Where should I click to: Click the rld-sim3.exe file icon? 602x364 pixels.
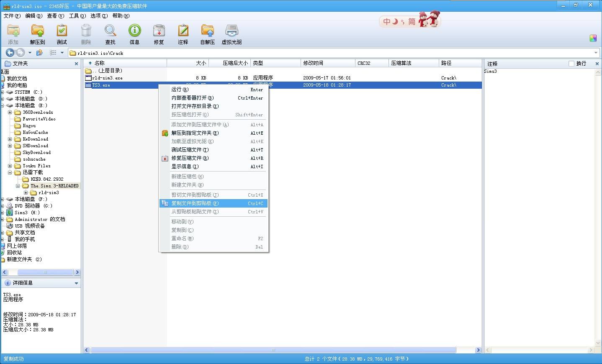(88, 78)
